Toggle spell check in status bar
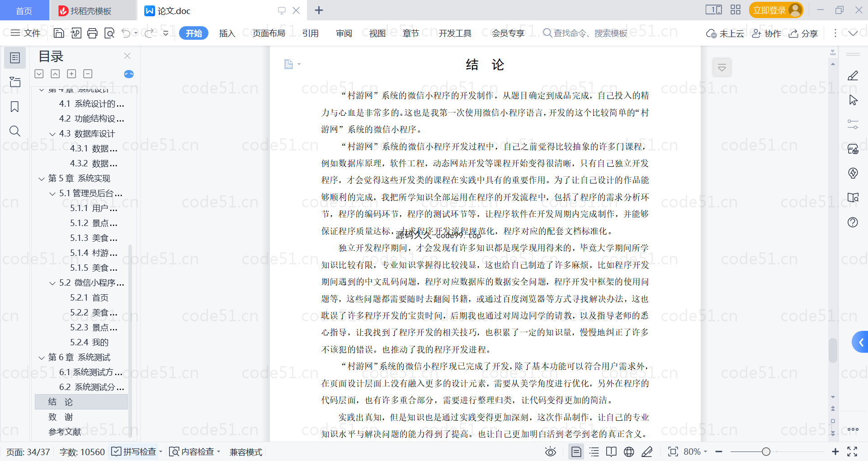 click(134, 452)
